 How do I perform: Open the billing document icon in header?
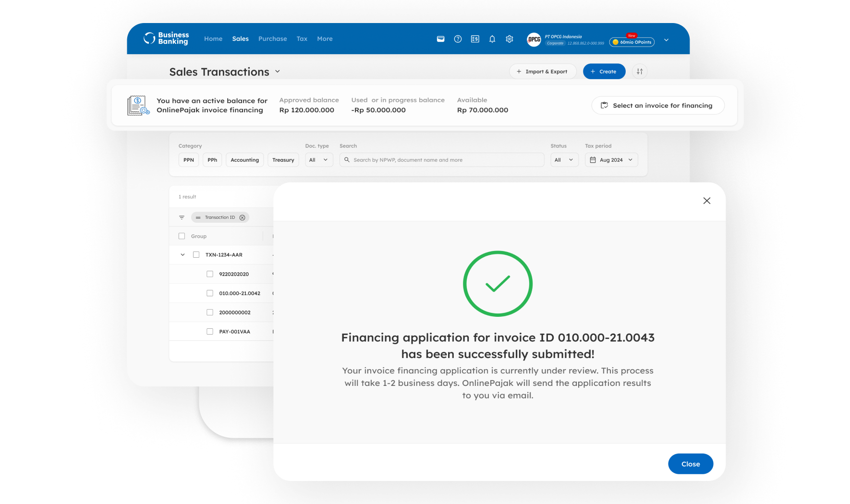(475, 39)
